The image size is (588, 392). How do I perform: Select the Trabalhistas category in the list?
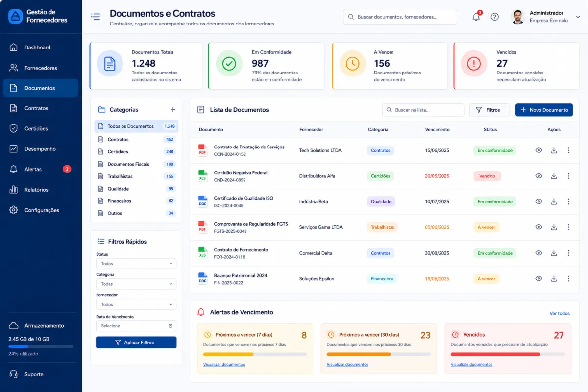136,176
